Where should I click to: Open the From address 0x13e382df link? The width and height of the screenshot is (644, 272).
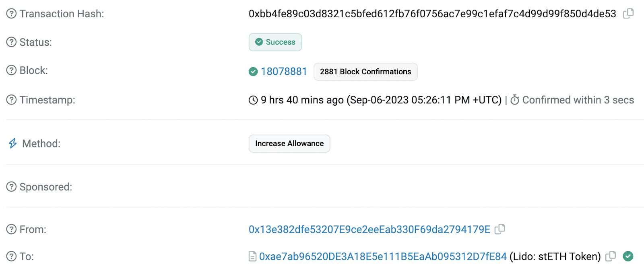click(369, 229)
